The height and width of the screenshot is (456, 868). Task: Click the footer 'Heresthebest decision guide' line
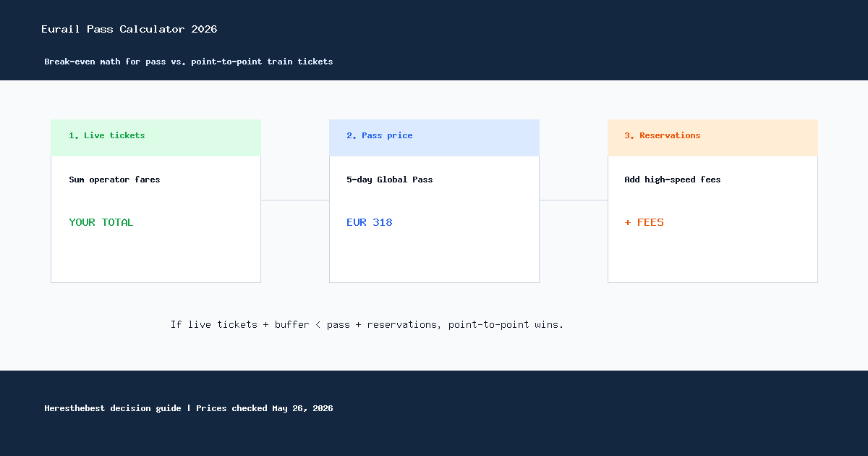(189, 408)
